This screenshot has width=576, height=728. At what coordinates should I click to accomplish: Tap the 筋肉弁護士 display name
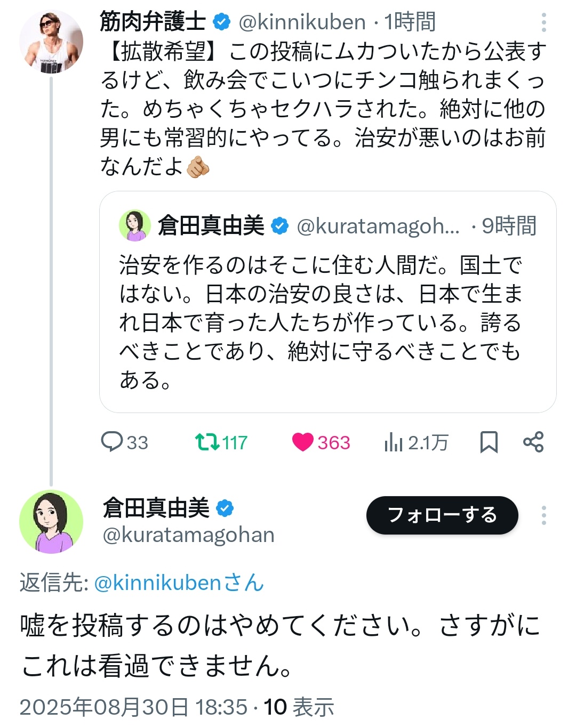[x=153, y=22]
